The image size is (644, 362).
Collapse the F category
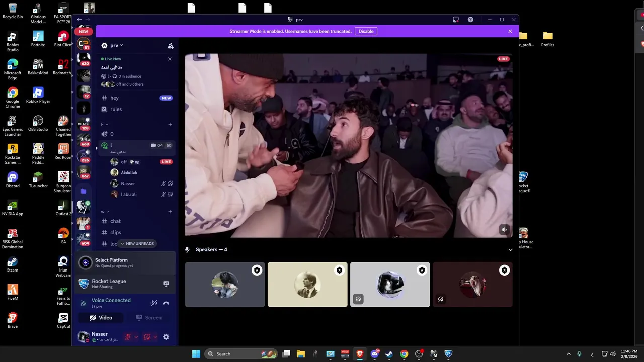pos(105,124)
